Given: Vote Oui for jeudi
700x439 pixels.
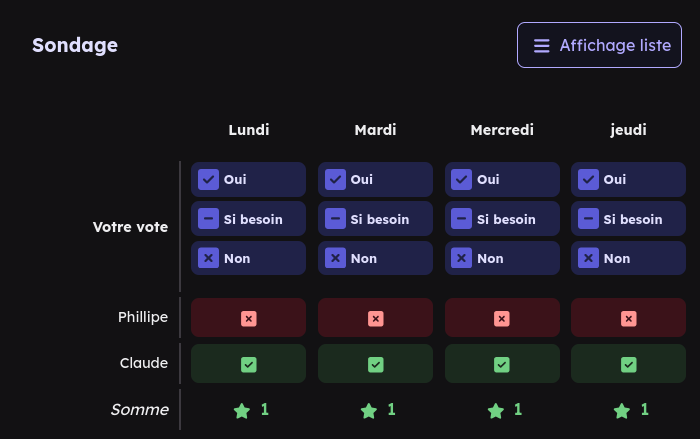Looking at the screenshot, I should pos(628,180).
